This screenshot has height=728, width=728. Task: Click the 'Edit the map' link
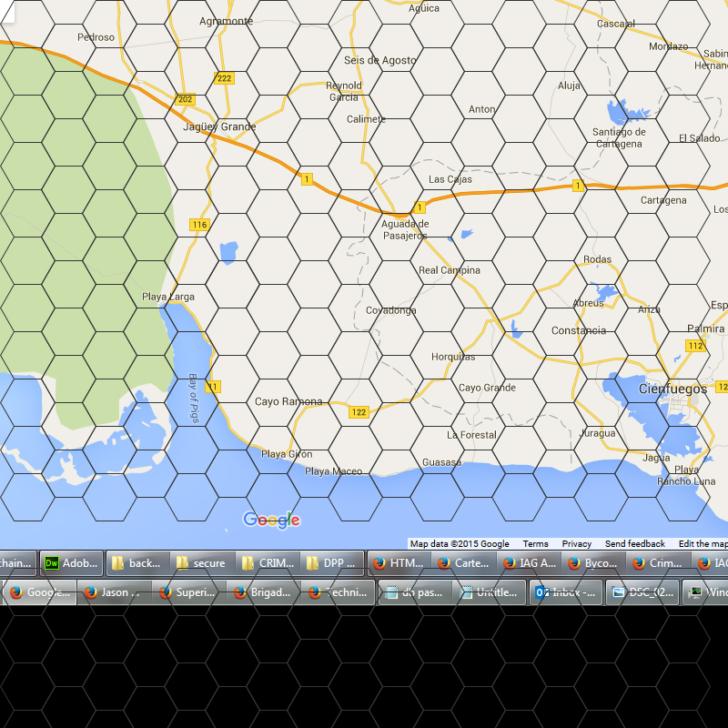(703, 543)
